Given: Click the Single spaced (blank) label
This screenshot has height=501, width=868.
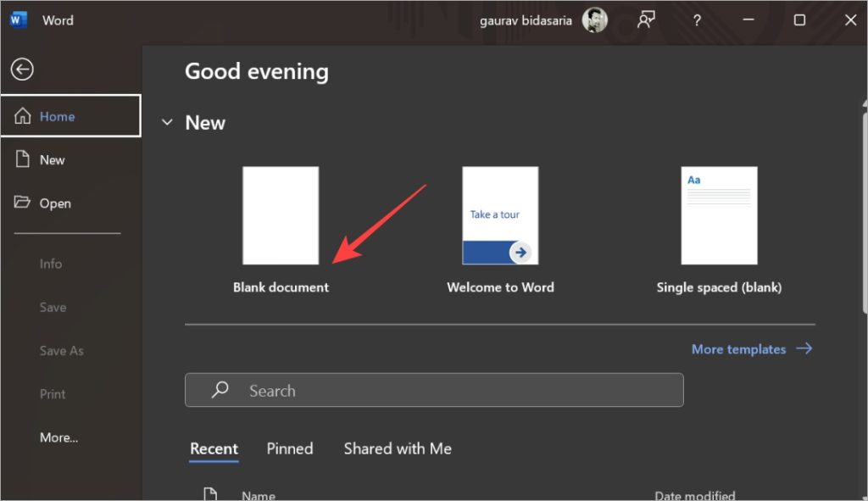Looking at the screenshot, I should click(x=719, y=287).
